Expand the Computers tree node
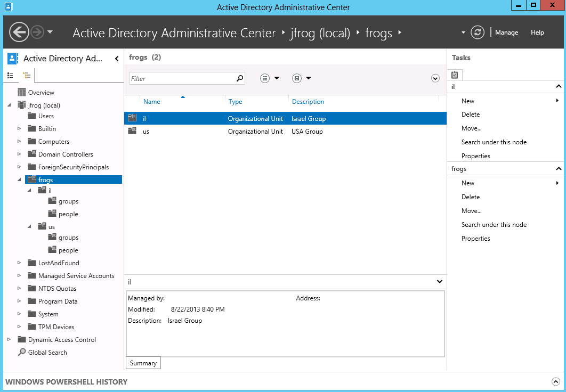This screenshot has width=566, height=392. click(19, 141)
